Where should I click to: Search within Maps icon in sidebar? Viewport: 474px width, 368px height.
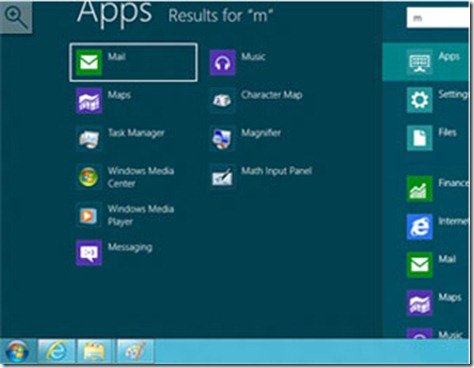[x=420, y=303]
